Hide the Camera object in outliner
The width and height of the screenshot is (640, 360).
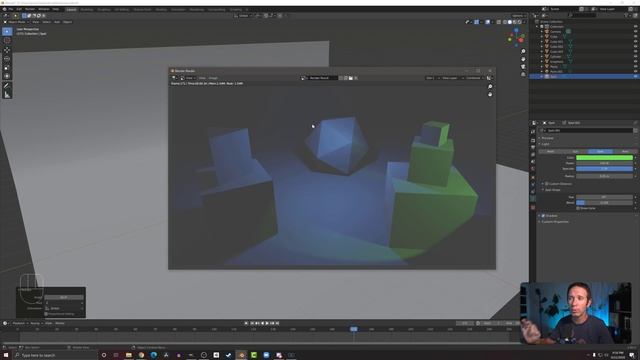pos(636,31)
